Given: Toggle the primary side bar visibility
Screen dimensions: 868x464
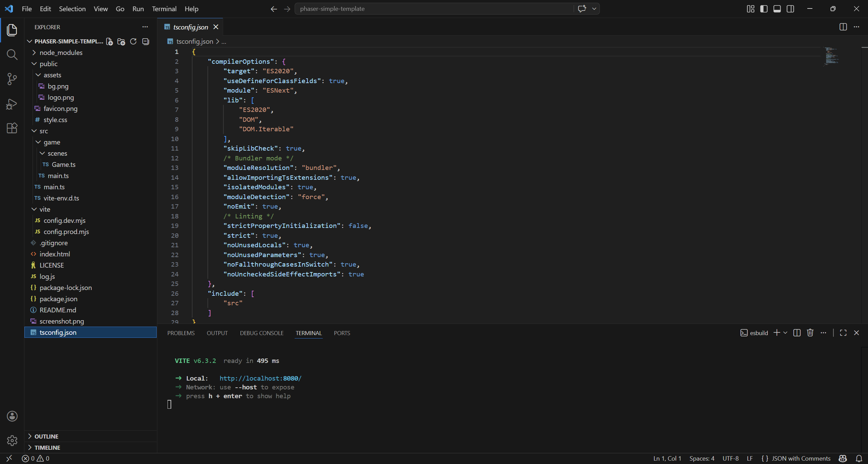Looking at the screenshot, I should pos(764,9).
